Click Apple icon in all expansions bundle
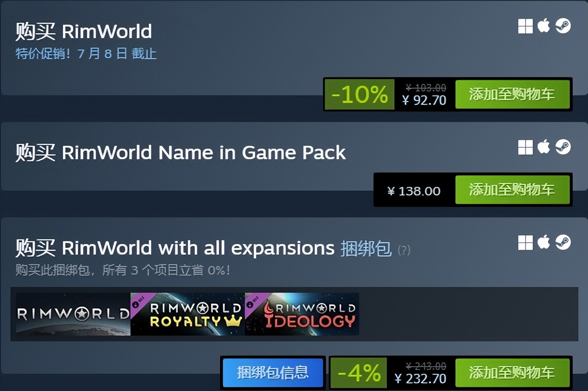This screenshot has height=391, width=588. tap(544, 242)
